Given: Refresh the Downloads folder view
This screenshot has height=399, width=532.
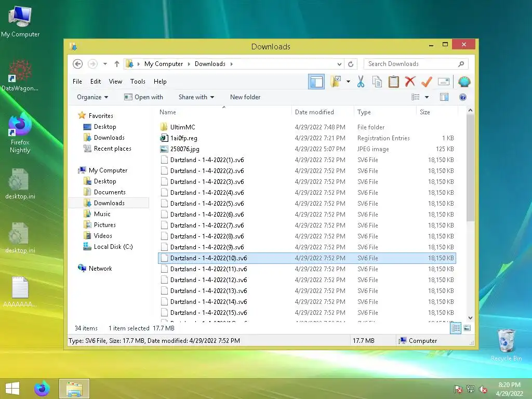Looking at the screenshot, I should pos(351,64).
